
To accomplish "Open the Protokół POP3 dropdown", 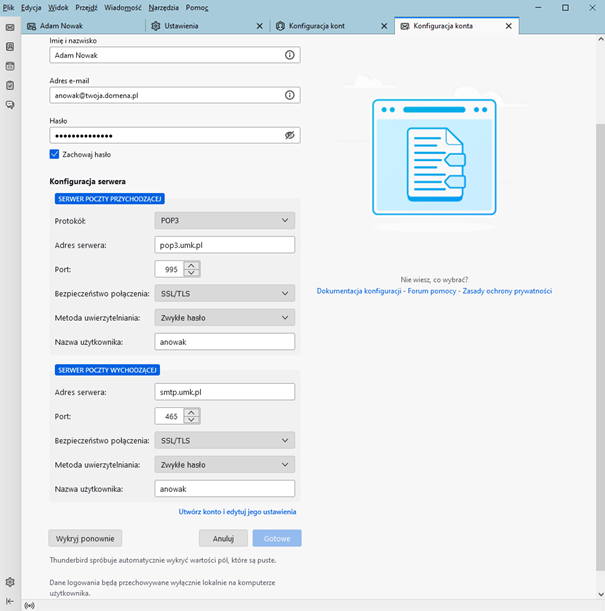I will click(225, 221).
